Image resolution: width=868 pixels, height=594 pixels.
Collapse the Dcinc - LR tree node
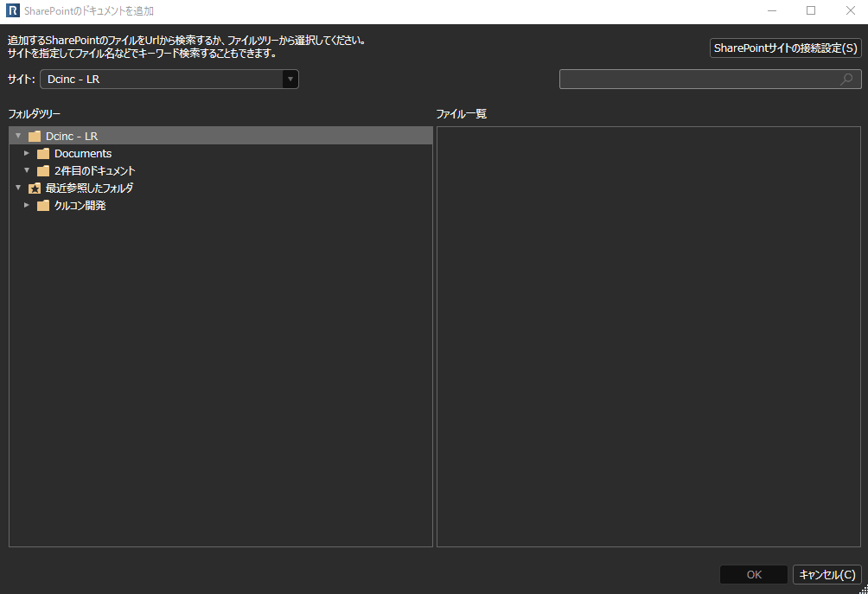click(18, 136)
